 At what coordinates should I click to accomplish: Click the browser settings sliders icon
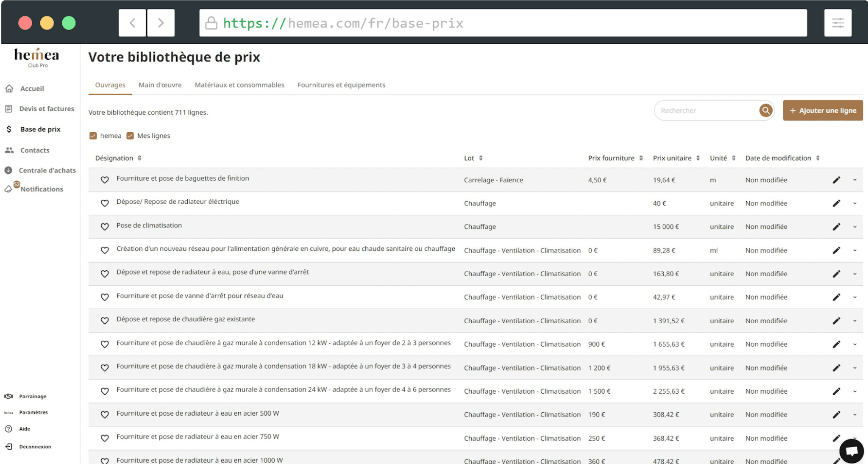click(x=837, y=23)
